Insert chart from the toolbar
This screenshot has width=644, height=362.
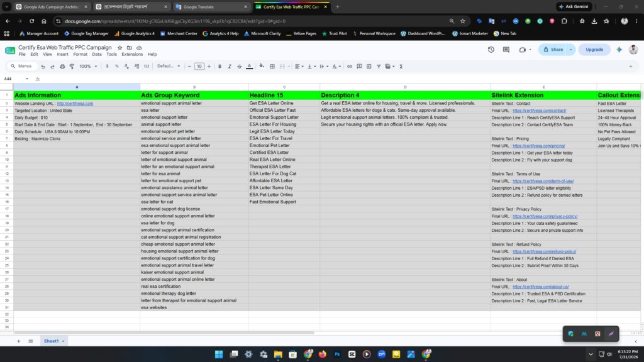point(369,66)
